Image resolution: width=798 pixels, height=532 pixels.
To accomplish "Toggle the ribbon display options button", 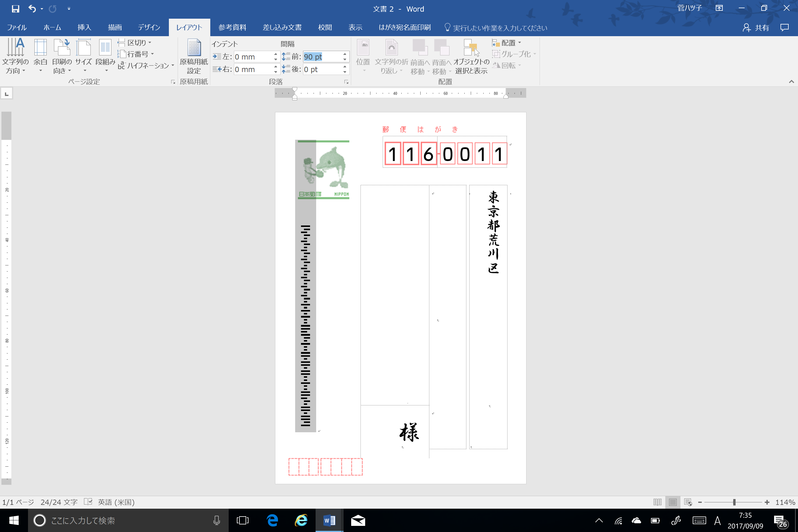I will click(719, 8).
